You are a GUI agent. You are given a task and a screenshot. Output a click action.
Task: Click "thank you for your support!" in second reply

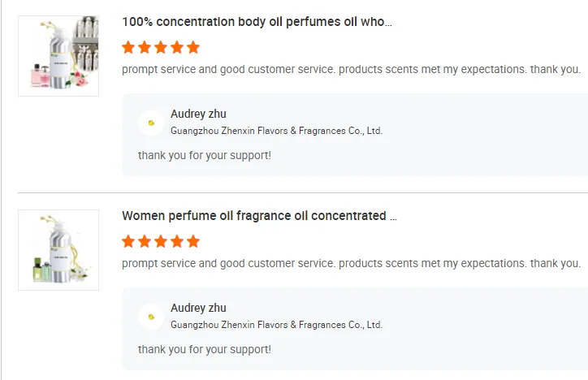pyautogui.click(x=205, y=349)
